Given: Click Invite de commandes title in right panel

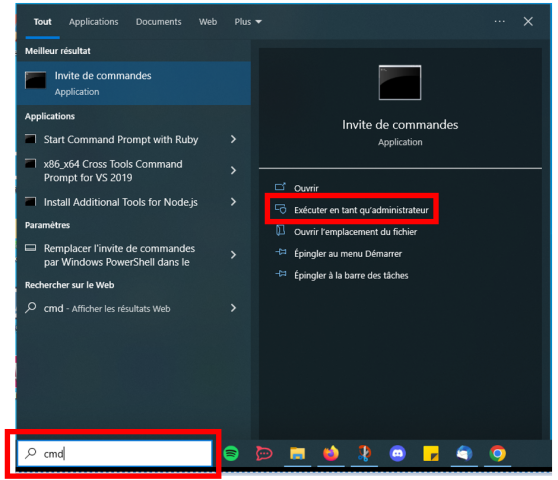Looking at the screenshot, I should 400,125.
